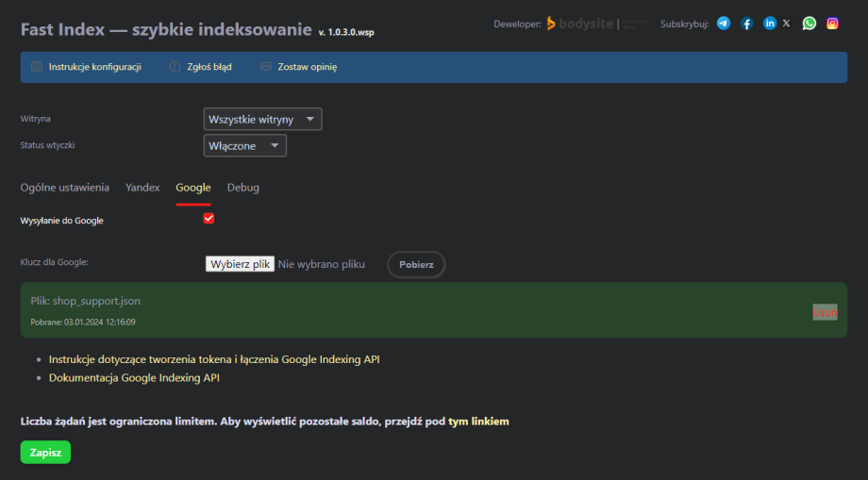
Task: Click the Instagram icon in header
Action: pos(832,24)
